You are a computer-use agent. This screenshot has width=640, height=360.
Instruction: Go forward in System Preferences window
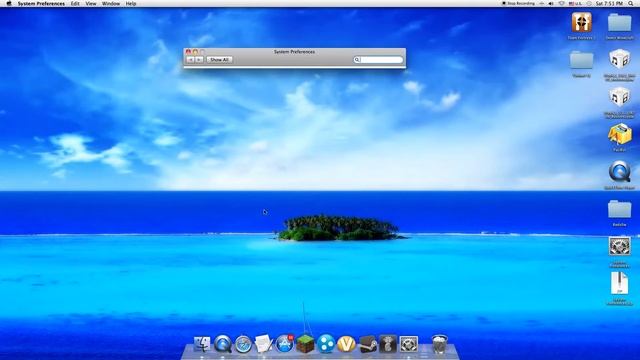click(199, 60)
